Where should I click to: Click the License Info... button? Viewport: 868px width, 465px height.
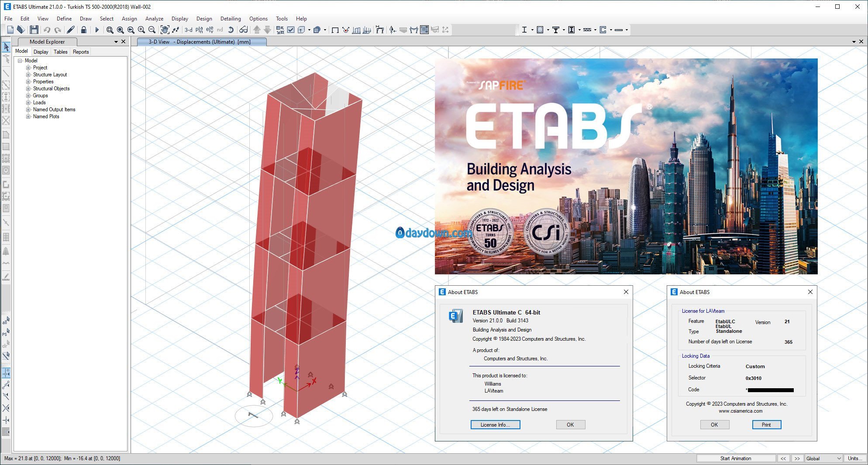[495, 425]
